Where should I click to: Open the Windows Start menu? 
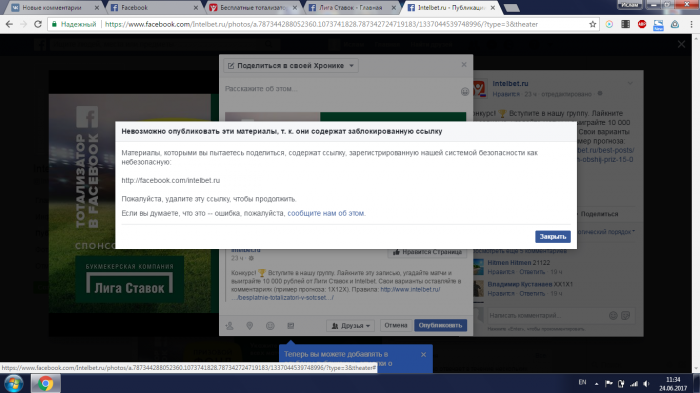(13, 384)
